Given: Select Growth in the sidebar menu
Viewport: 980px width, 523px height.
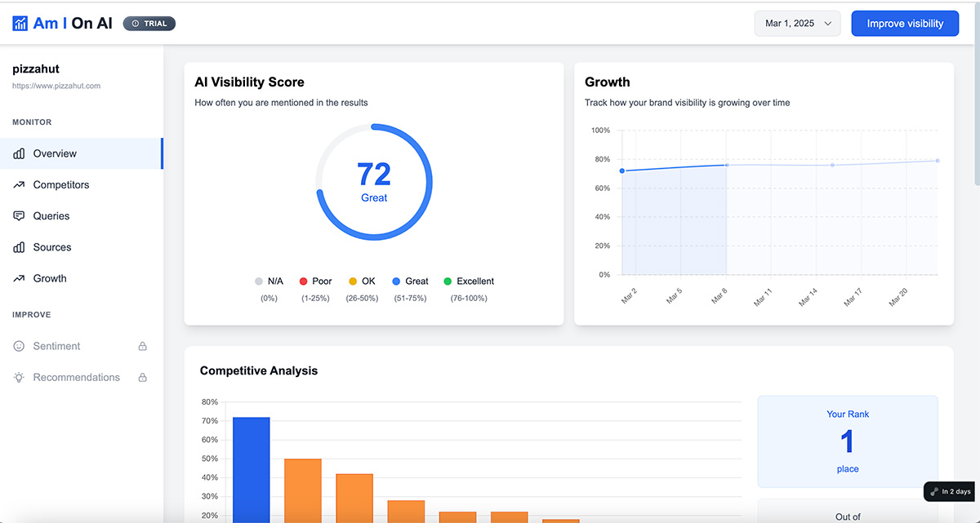Looking at the screenshot, I should coord(82,278).
